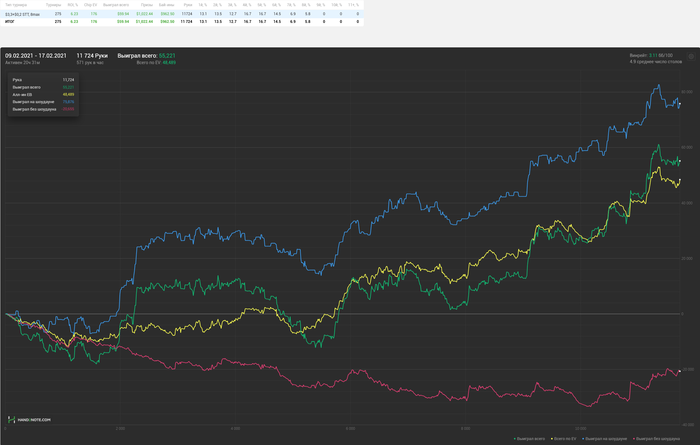Toggle 'Выиграл без шоудауна' series in chart legend
This screenshot has height=445, width=700.
tap(656, 439)
